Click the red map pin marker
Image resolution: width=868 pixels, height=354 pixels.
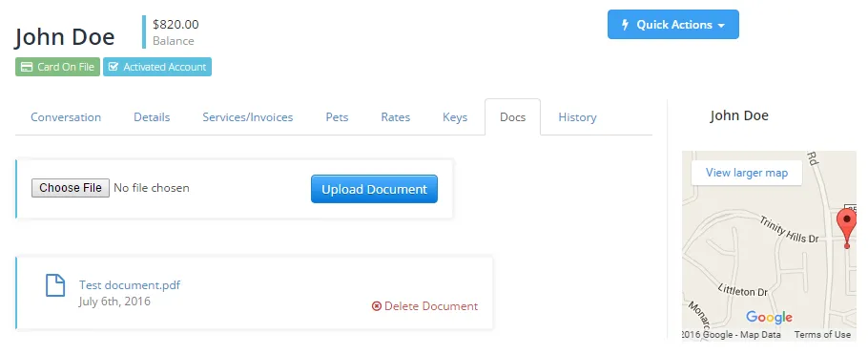click(x=846, y=228)
